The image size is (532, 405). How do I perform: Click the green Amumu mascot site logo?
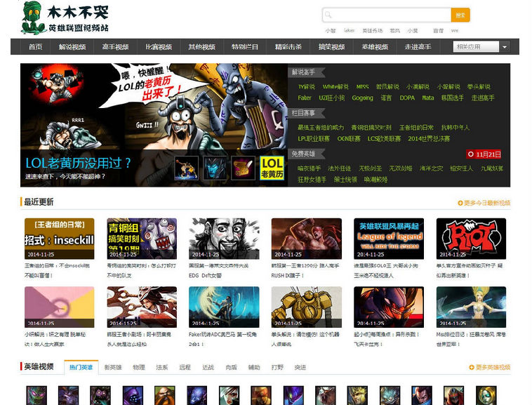click(33, 18)
